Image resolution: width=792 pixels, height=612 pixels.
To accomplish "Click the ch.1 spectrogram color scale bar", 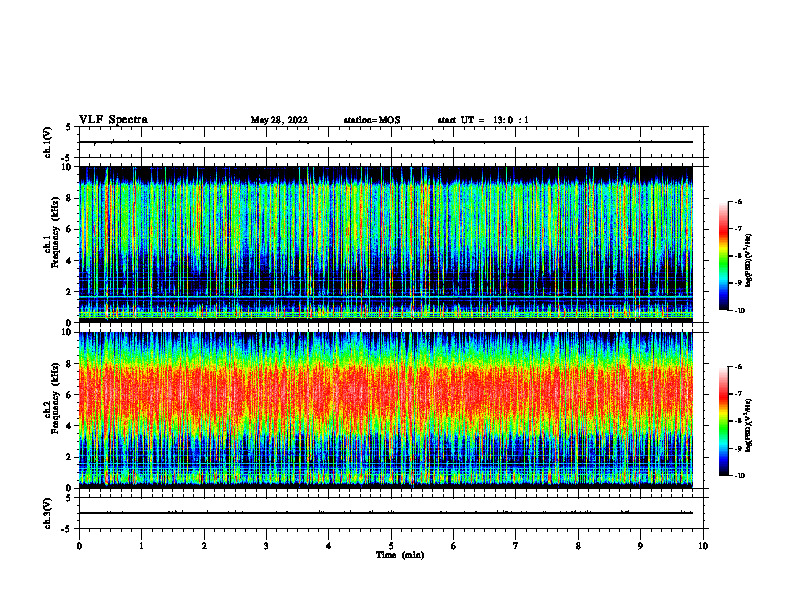I will click(723, 256).
